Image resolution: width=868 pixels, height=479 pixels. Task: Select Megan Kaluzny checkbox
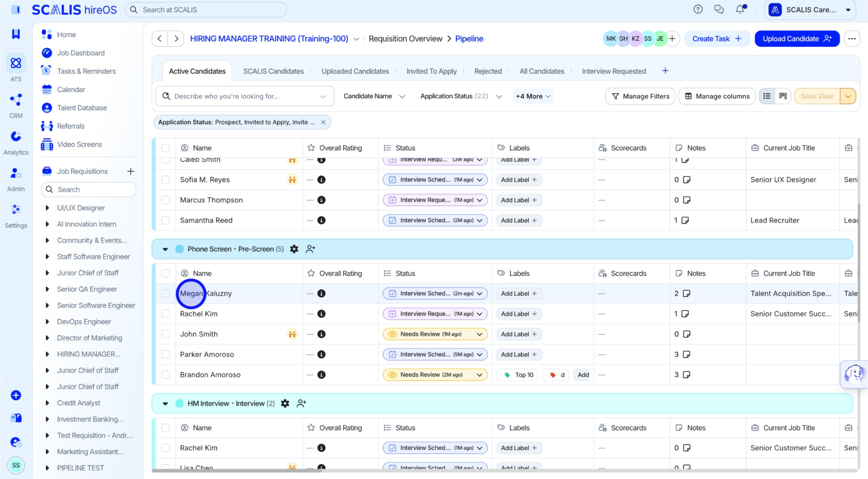[x=166, y=293]
